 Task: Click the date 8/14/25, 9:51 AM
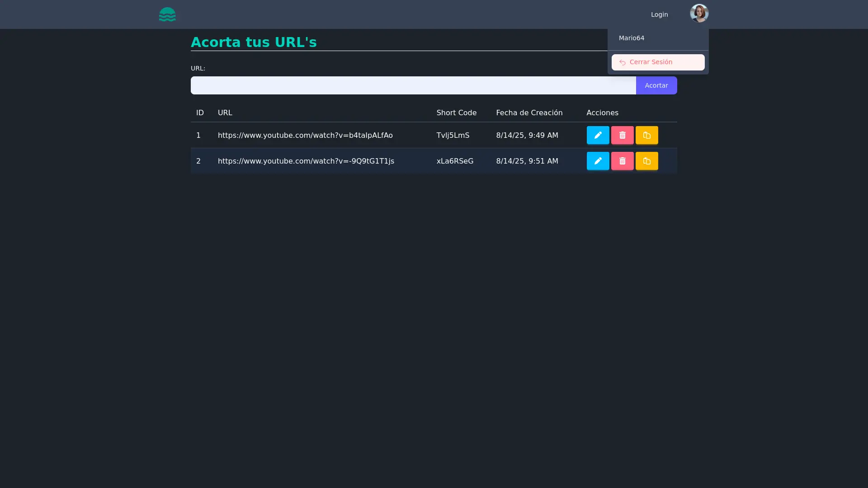click(x=527, y=161)
